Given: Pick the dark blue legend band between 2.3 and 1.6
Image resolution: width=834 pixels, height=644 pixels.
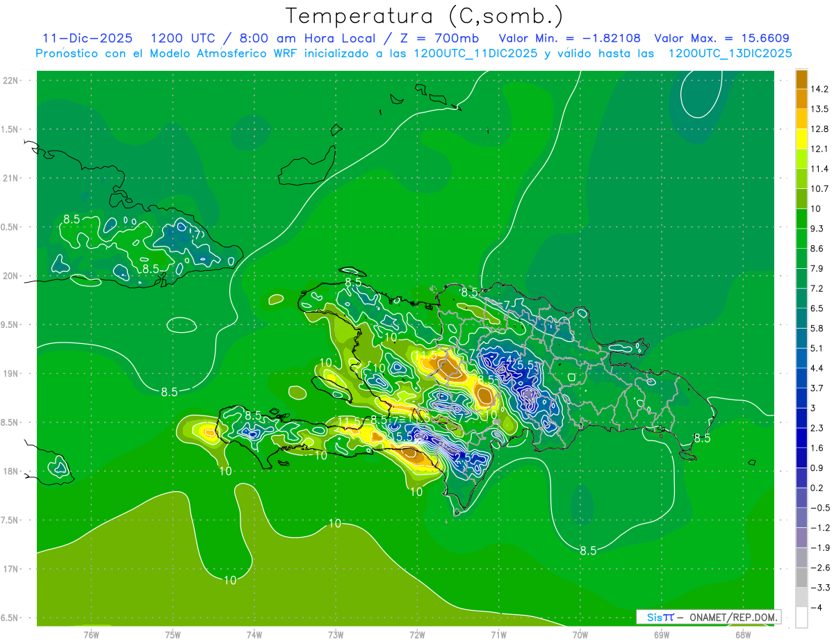Looking at the screenshot, I should click(x=801, y=438).
